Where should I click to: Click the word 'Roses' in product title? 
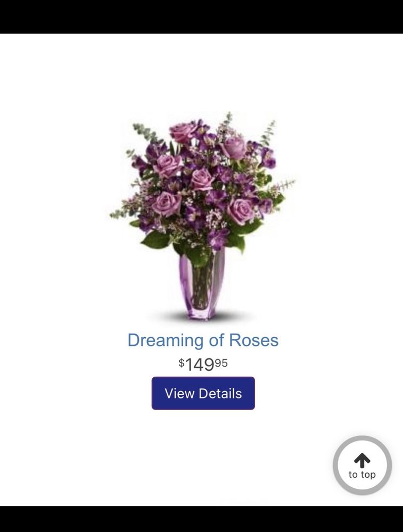(253, 340)
